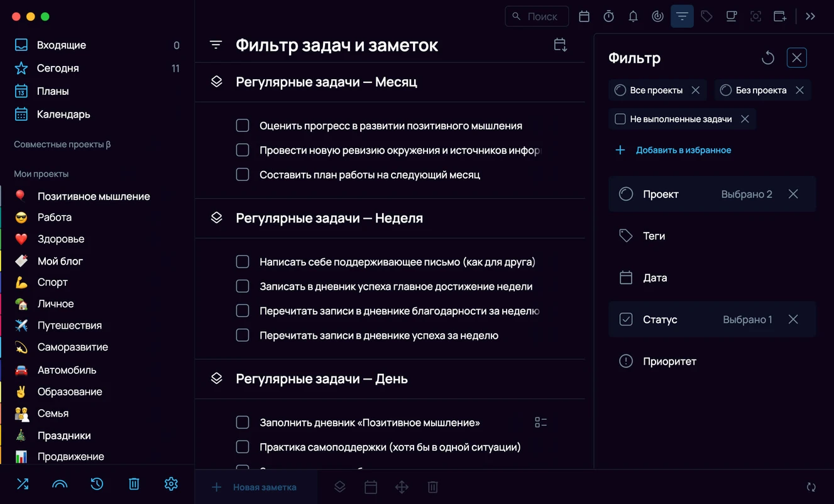Check task 'Перечитать записи в дневнике успеха за неделю'
Screen dimensions: 834x504
click(243, 335)
